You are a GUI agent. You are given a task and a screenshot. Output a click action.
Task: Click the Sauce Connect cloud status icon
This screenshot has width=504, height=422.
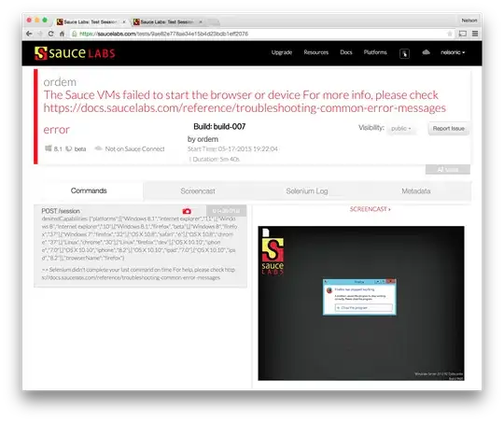coord(98,148)
